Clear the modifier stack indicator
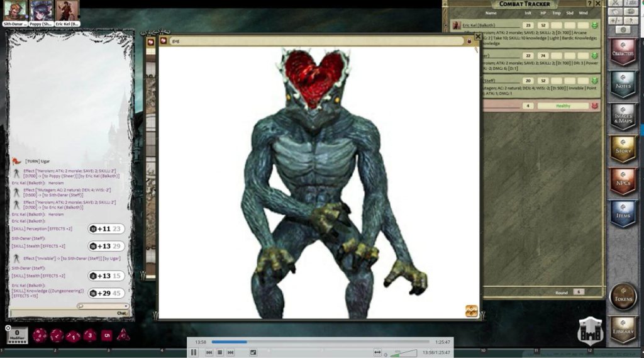This screenshot has height=358, width=644. [8, 328]
